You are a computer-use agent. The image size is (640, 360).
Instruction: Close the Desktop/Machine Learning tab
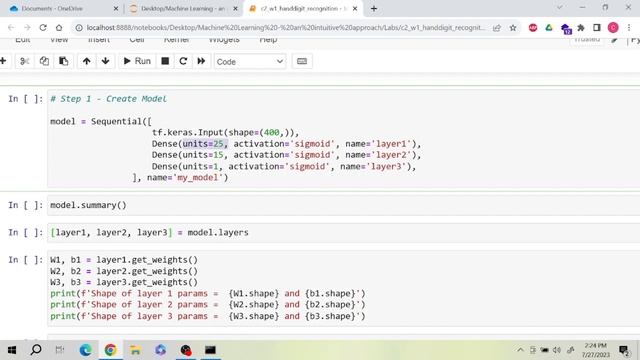(235, 9)
